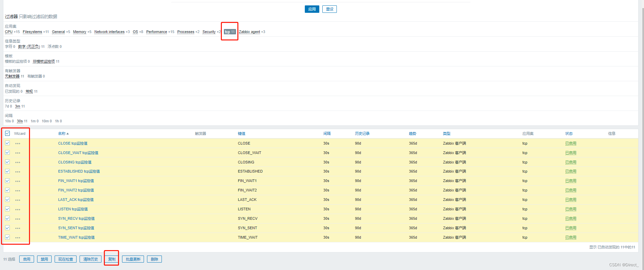Click the 复制 copy button
The image size is (644, 270).
coord(112,259)
